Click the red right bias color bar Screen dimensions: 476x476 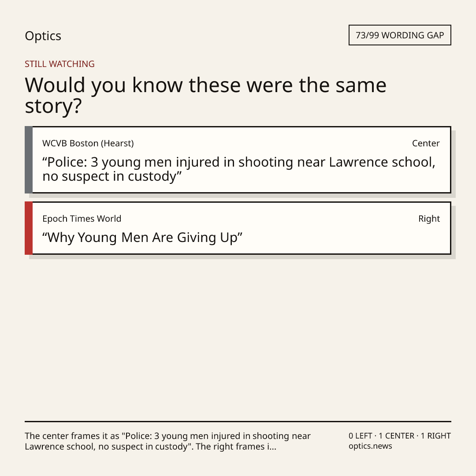coord(29,228)
